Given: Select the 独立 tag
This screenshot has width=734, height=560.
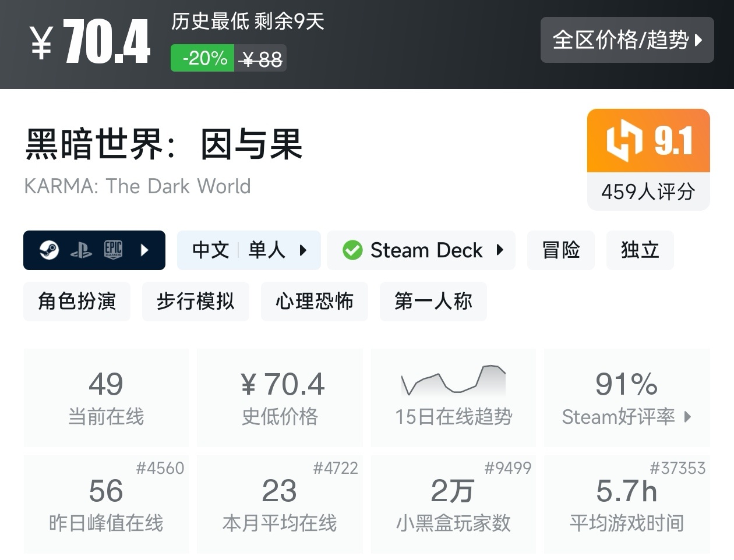Looking at the screenshot, I should click(x=640, y=250).
